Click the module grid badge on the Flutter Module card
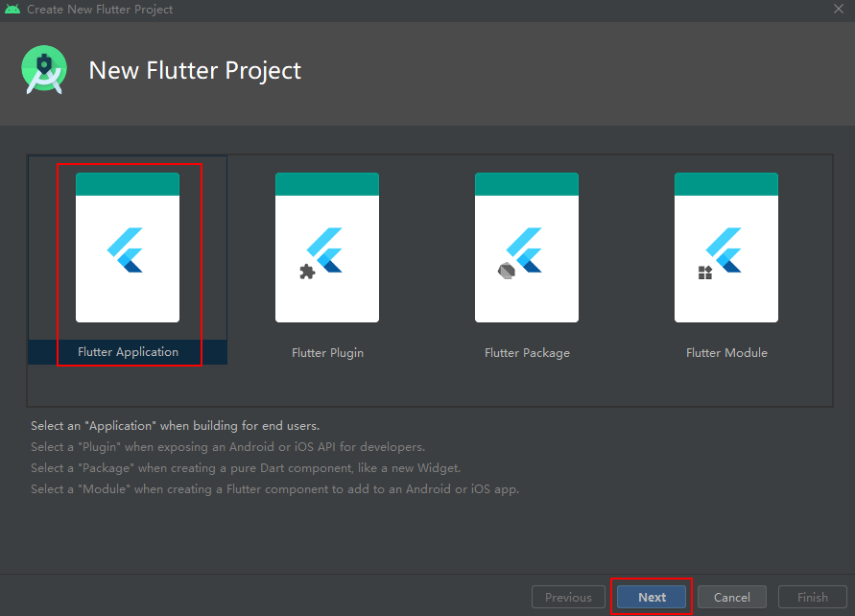This screenshot has height=616, width=855. coord(706,272)
